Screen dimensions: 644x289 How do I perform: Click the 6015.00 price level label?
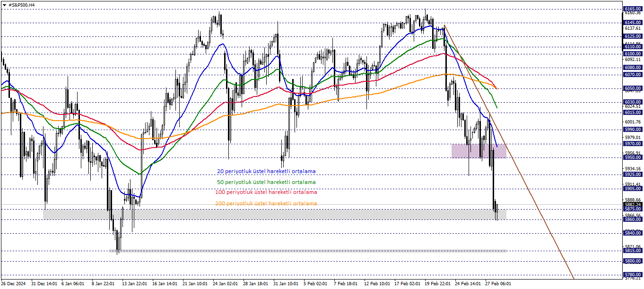point(633,113)
